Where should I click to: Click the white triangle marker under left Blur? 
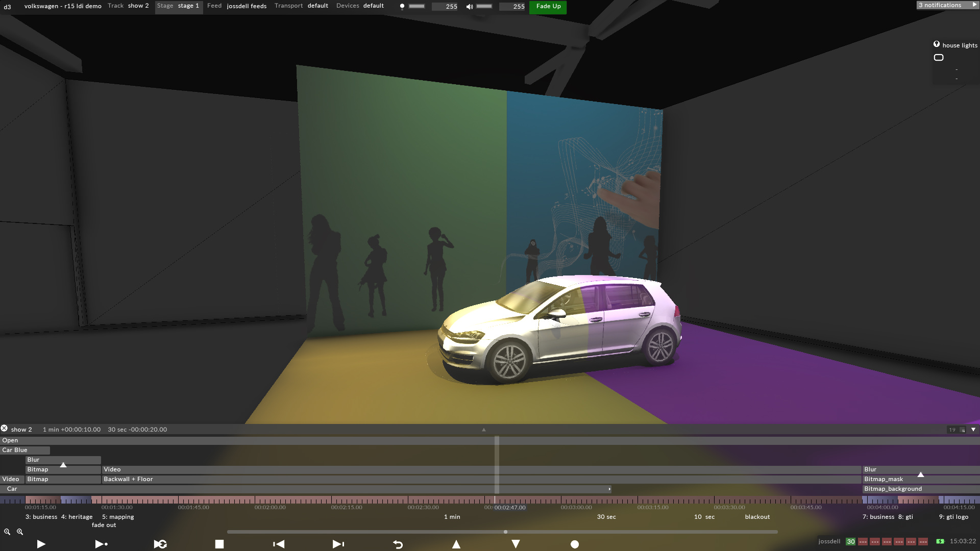63,465
